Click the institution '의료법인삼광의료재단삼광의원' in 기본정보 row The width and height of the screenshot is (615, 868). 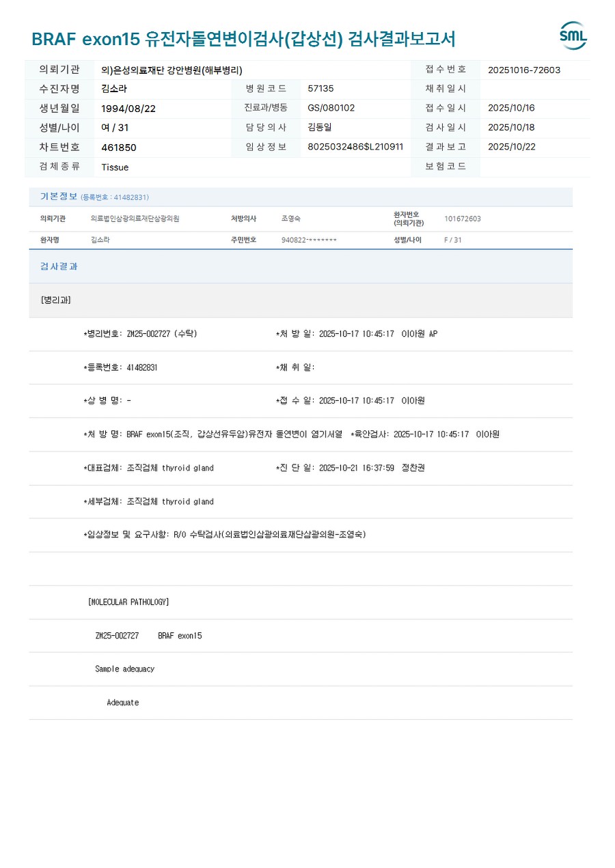point(135,219)
